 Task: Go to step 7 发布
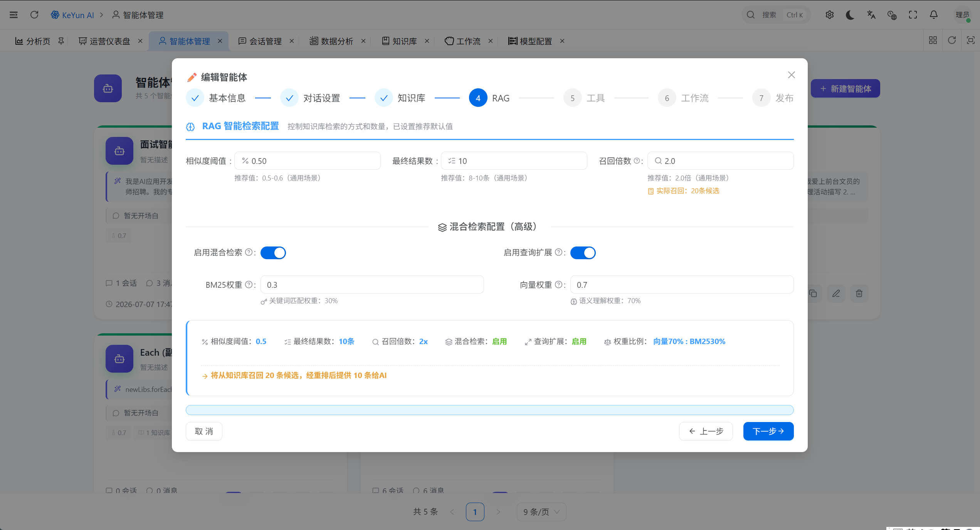pos(773,98)
